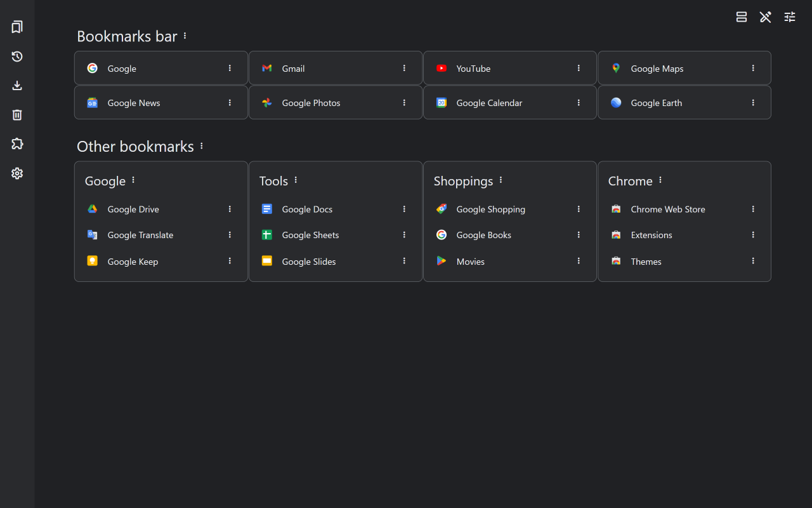
Task: Click the Google News icon
Action: [93, 102]
